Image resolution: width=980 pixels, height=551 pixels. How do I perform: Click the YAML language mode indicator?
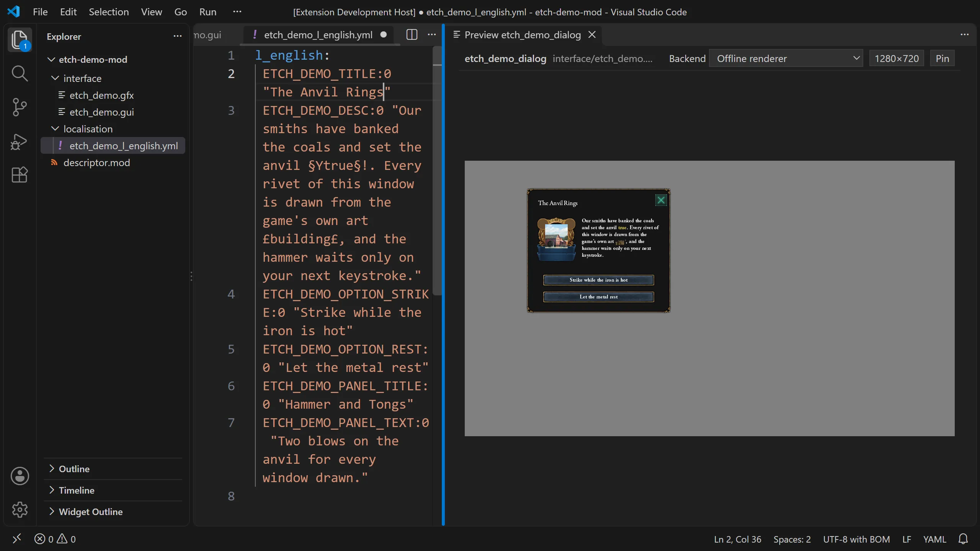[x=934, y=539]
